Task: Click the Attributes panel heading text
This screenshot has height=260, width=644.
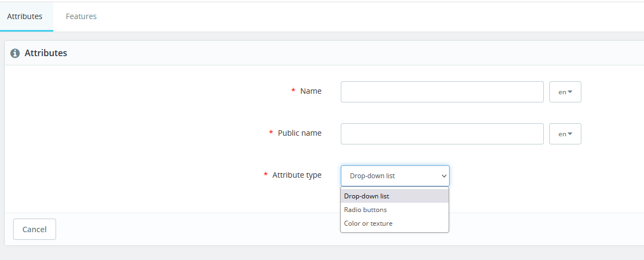Action: [x=46, y=53]
